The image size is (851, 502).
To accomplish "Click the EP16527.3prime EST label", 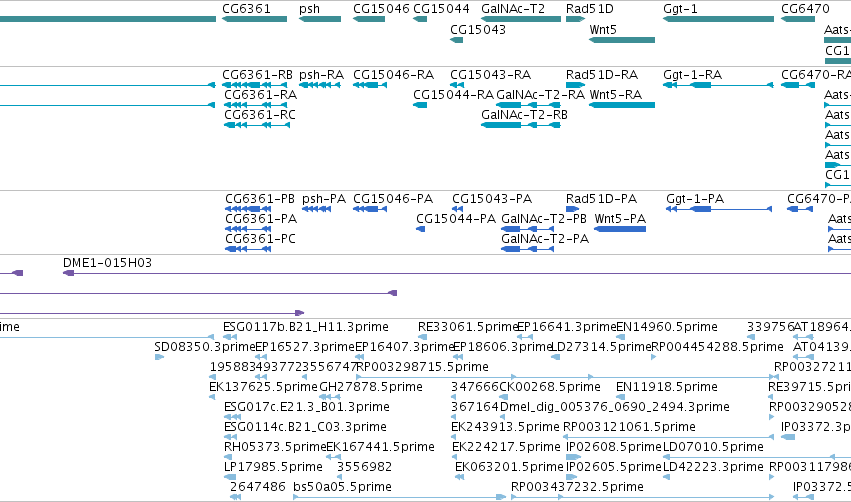I will click(304, 347).
